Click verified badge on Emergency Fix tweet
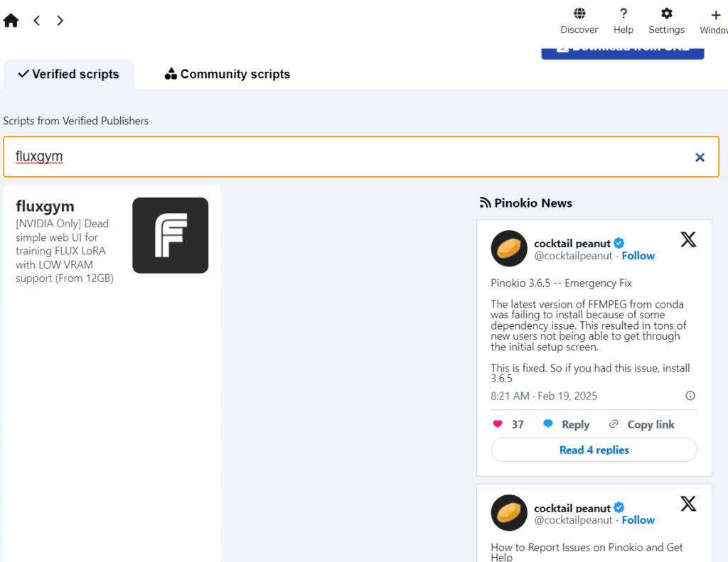728x562 pixels. [x=619, y=243]
